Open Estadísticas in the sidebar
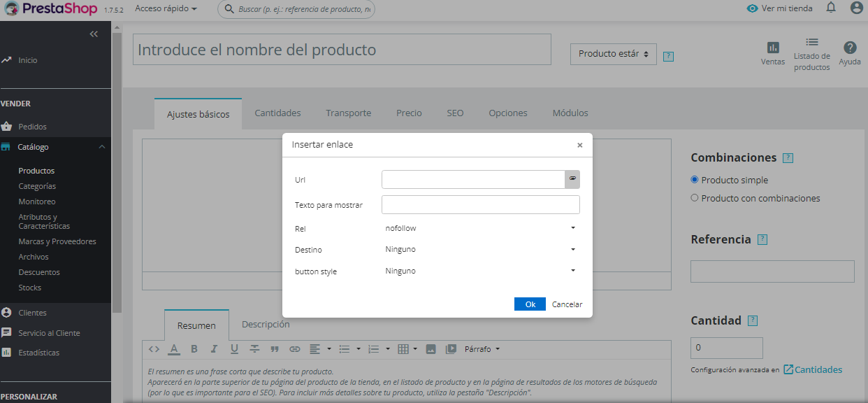 38,353
